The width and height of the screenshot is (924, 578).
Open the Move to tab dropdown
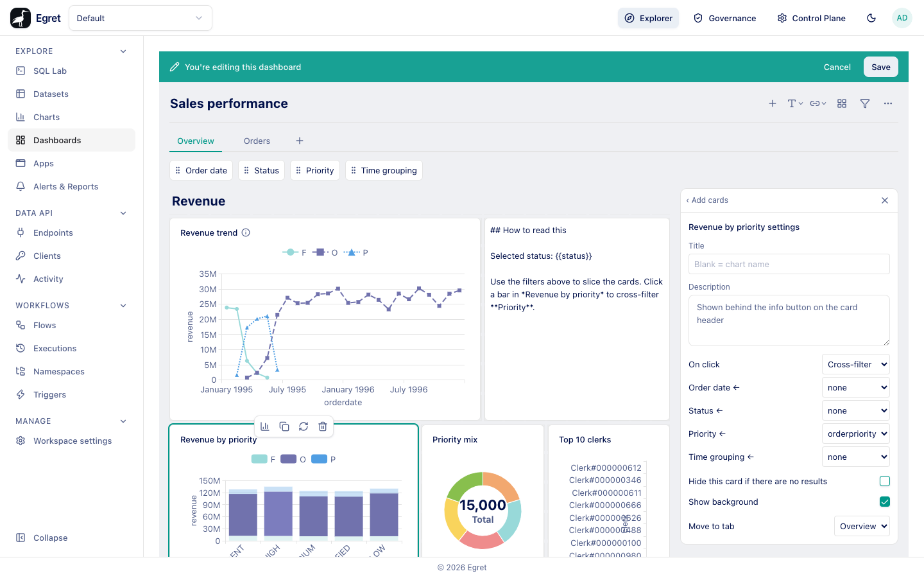click(862, 526)
